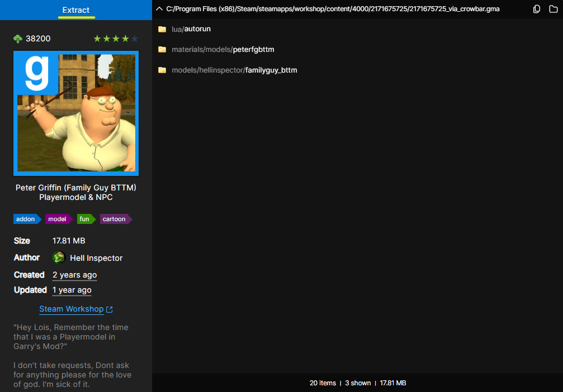Screen dimensions: 563x392
Task: Click the external link icon beside Steam Workshop
Action: (x=110, y=309)
